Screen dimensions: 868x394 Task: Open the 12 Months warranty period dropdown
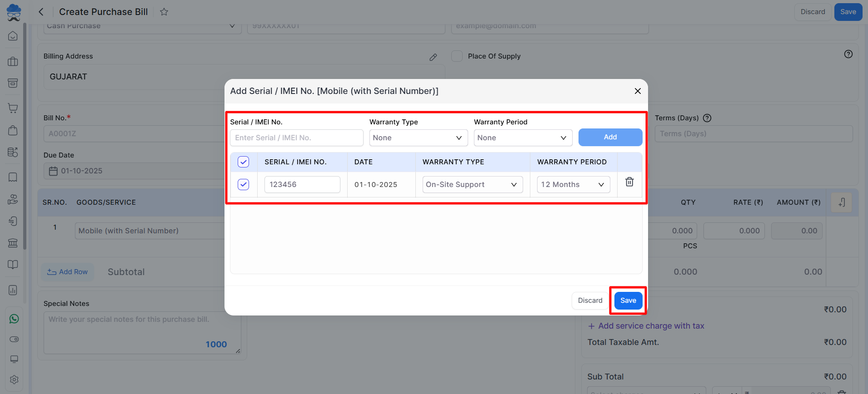(x=573, y=185)
